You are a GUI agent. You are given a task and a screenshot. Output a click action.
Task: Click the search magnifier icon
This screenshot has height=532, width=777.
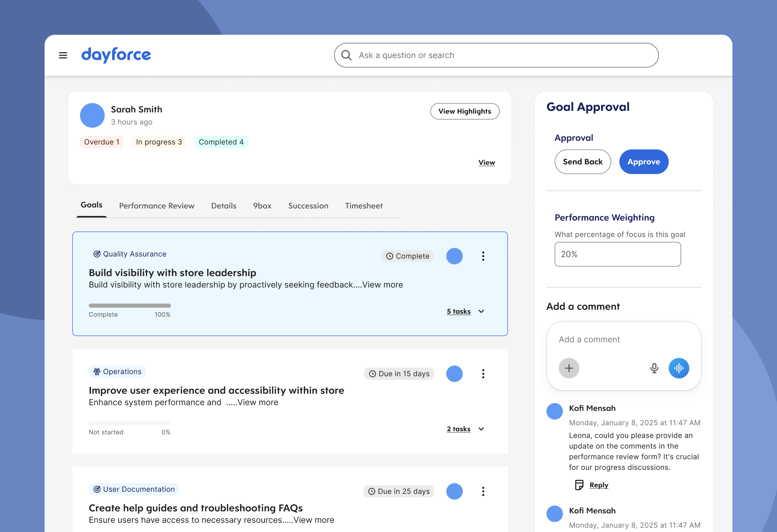pos(346,55)
